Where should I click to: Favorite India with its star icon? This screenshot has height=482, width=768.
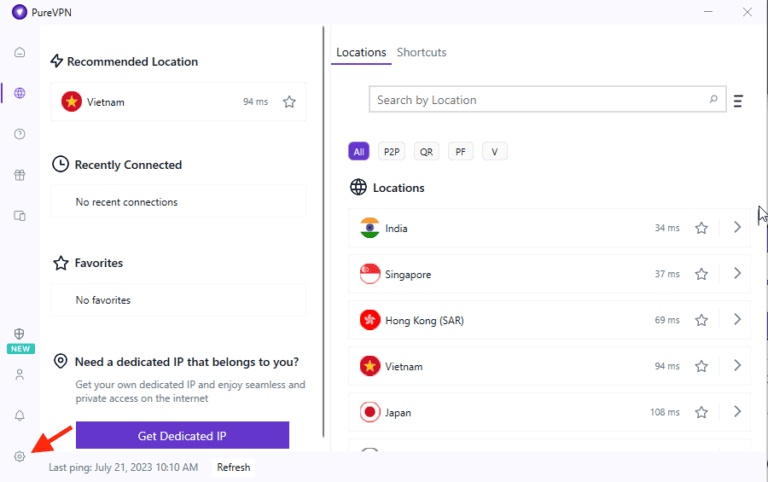pyautogui.click(x=701, y=228)
